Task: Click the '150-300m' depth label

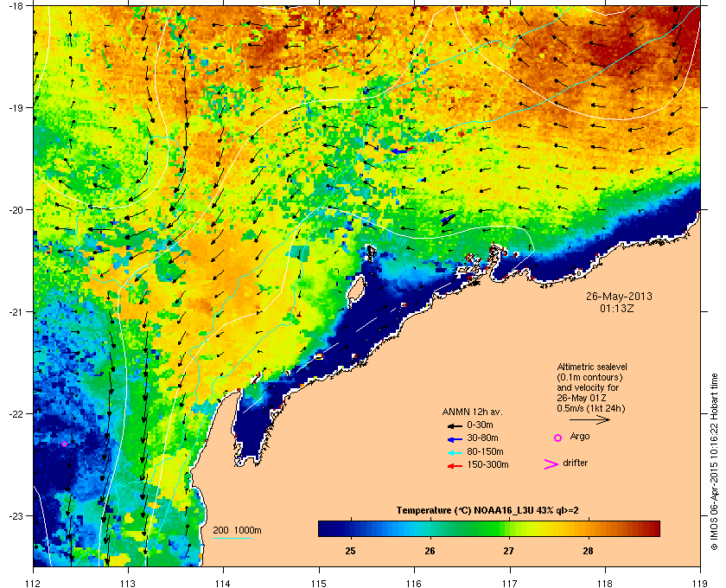Action: tap(487, 464)
